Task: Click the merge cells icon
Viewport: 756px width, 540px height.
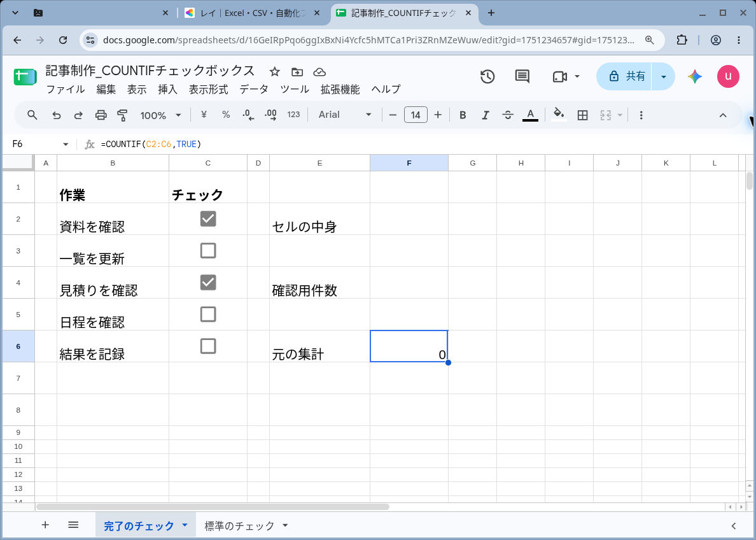Action: tap(606, 115)
